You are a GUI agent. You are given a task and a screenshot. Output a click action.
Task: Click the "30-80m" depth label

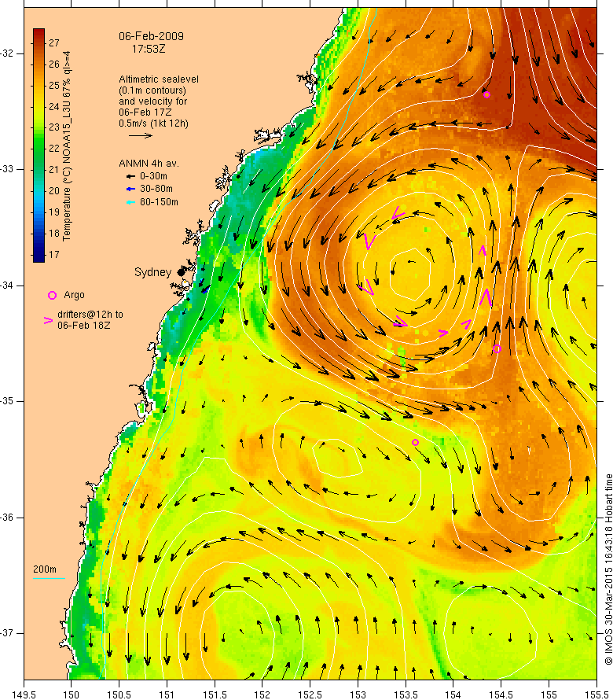156,190
